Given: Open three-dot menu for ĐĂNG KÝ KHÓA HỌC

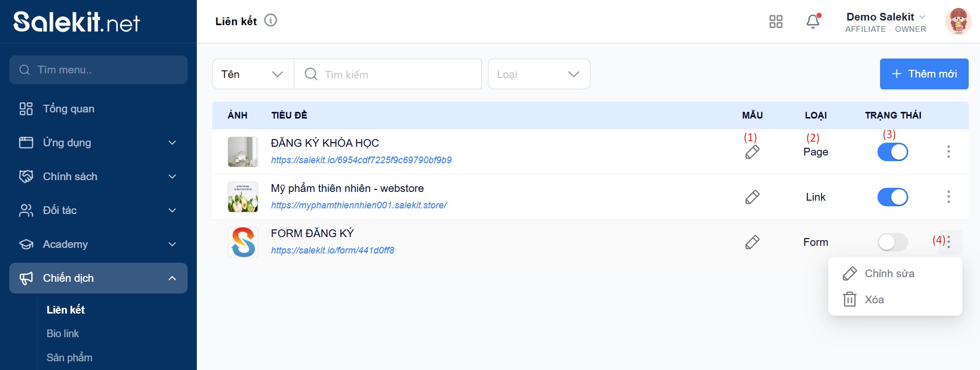Looking at the screenshot, I should click(x=948, y=152).
